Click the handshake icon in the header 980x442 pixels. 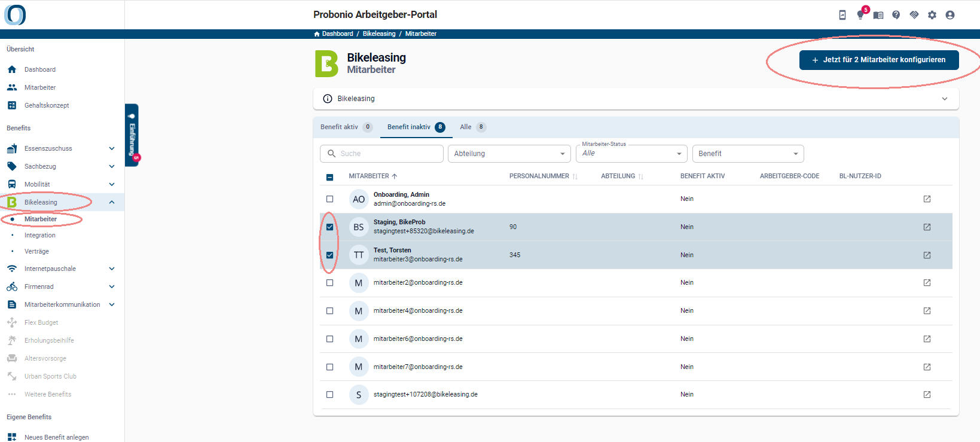(914, 15)
